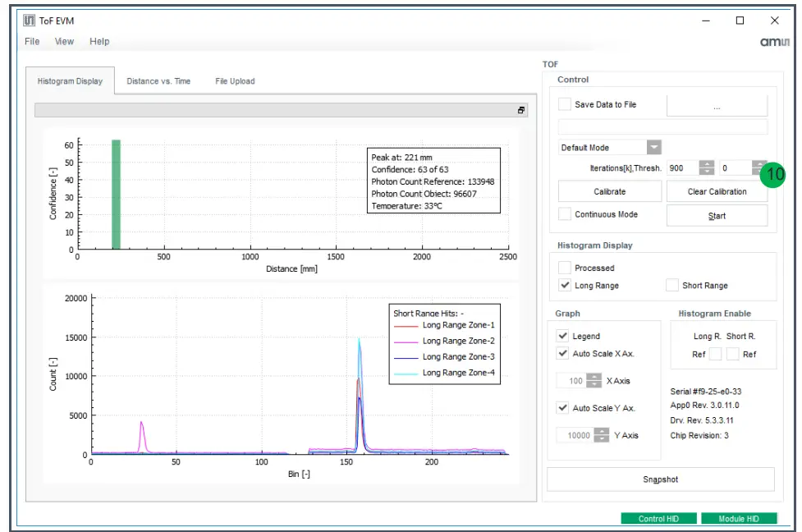
Task: Disable the Legend checkbox
Action: point(563,336)
